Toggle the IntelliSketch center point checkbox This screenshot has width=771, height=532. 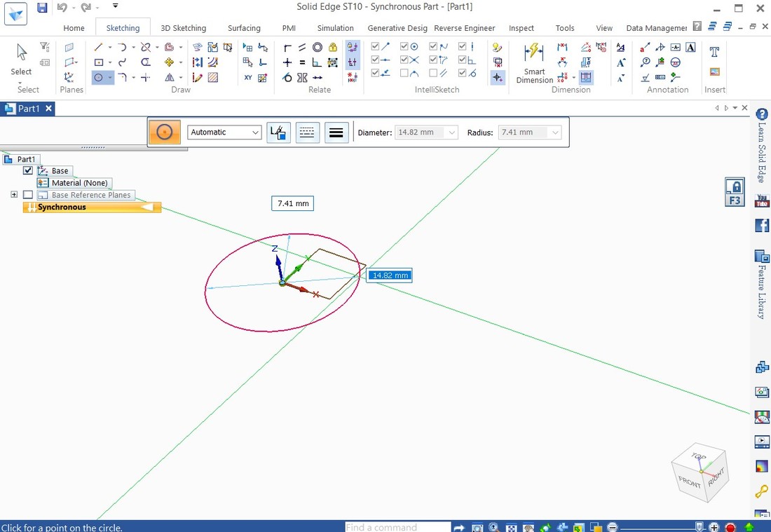tap(405, 47)
